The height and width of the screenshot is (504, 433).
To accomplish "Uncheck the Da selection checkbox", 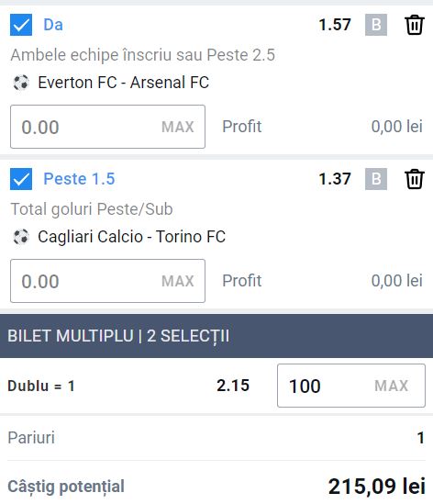I will [x=21, y=25].
